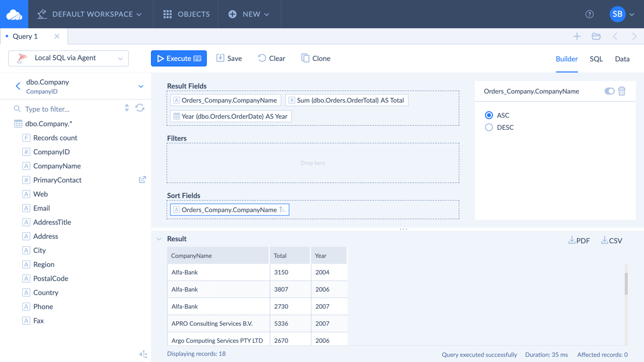The height and width of the screenshot is (362, 644).
Task: Click the Clear button
Action: 271,58
